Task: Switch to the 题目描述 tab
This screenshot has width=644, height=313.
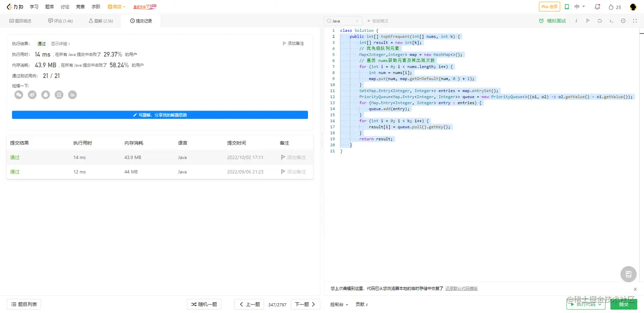Action: (x=20, y=21)
